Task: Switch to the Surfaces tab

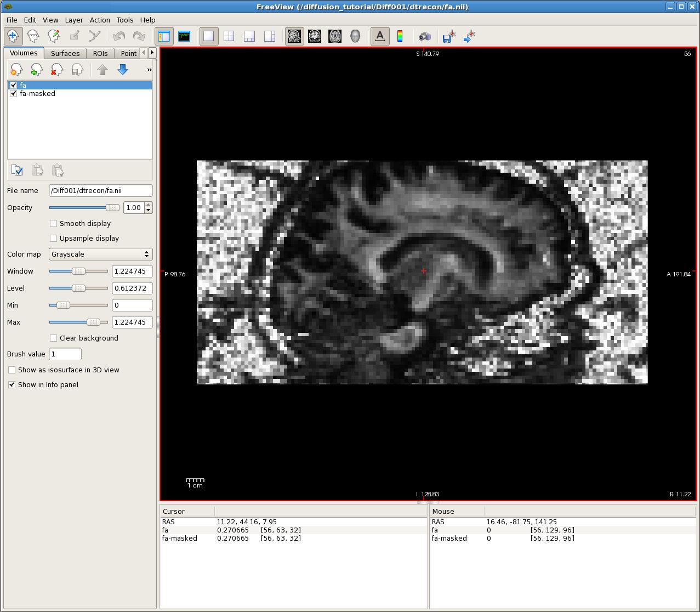Action: tap(65, 53)
